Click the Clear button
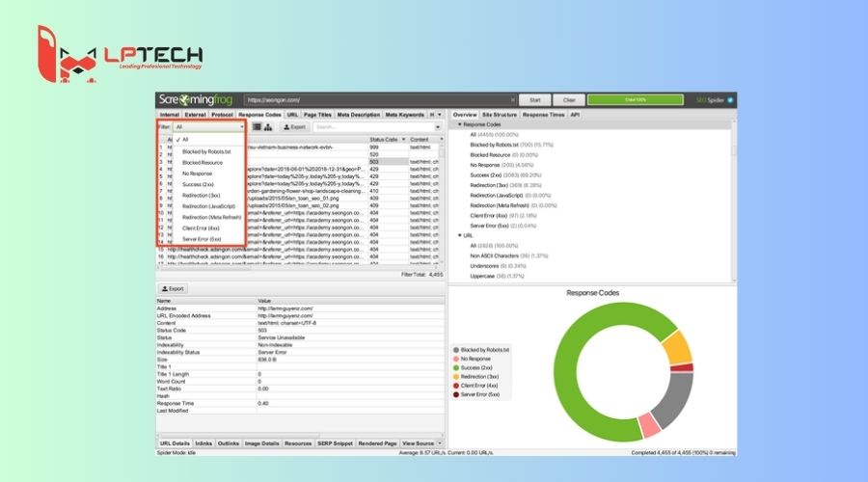Viewport: 868px width, 482px height. pos(569,100)
